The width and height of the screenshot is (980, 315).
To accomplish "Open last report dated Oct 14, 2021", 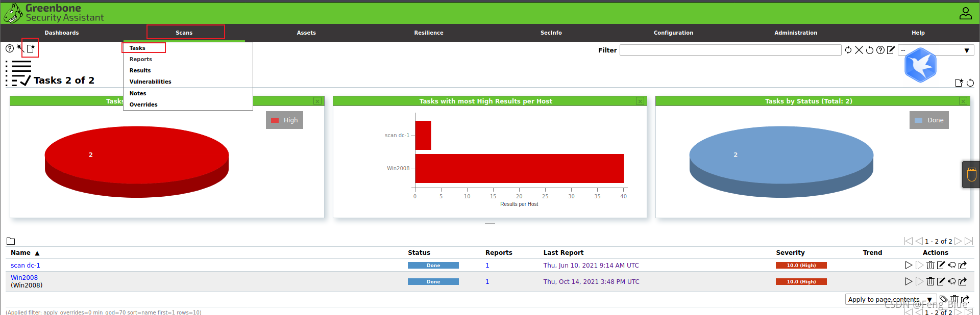I will coord(591,282).
